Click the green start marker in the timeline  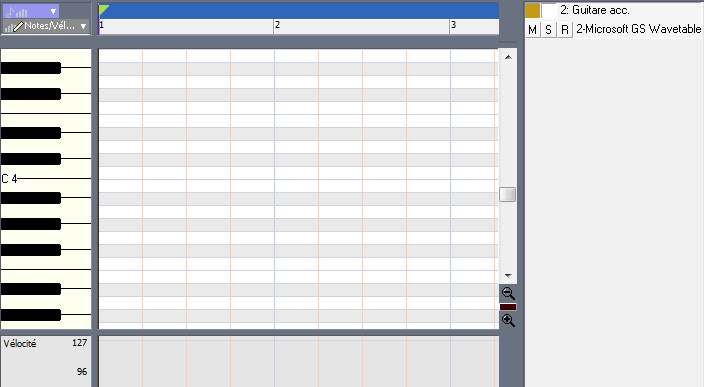coord(103,10)
